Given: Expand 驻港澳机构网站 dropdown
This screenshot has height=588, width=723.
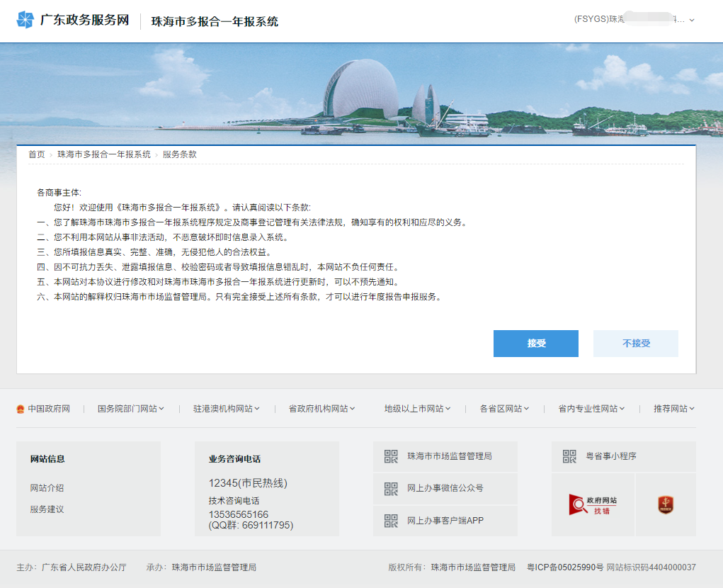Looking at the screenshot, I should [x=226, y=409].
